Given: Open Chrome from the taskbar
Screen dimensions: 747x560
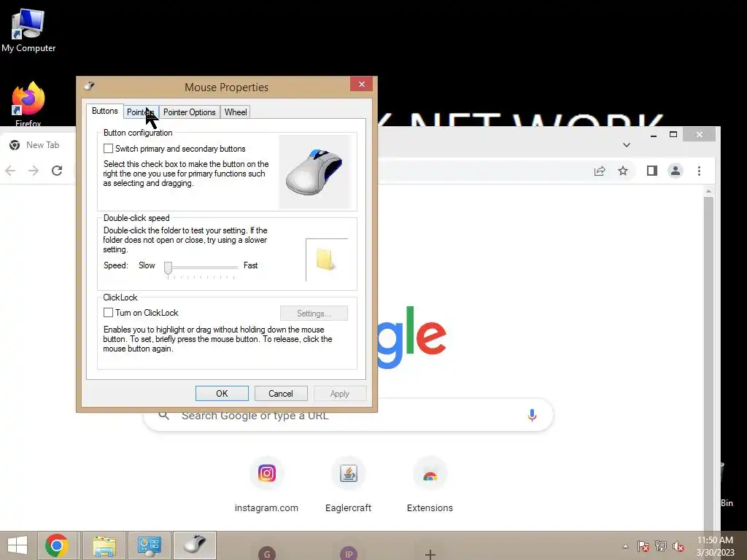Looking at the screenshot, I should coord(57,545).
